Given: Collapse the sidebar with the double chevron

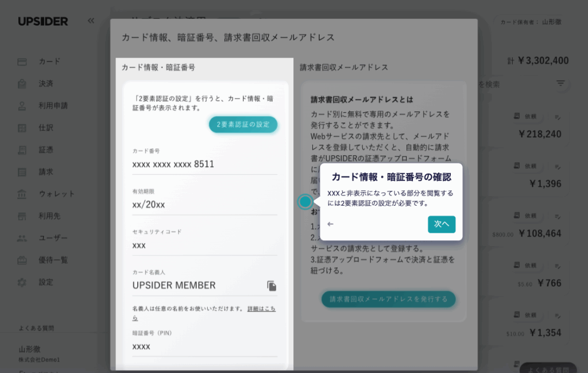Looking at the screenshot, I should [91, 21].
